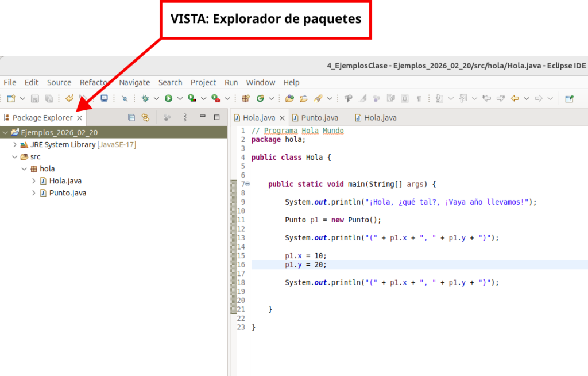Click the Back navigation yellow arrow
Screen dimensions: 588x376
click(x=514, y=98)
